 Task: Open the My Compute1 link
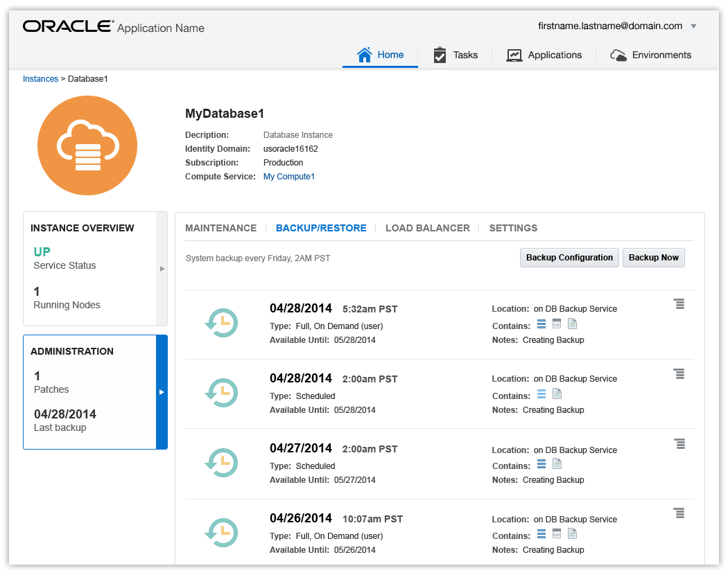click(x=289, y=177)
